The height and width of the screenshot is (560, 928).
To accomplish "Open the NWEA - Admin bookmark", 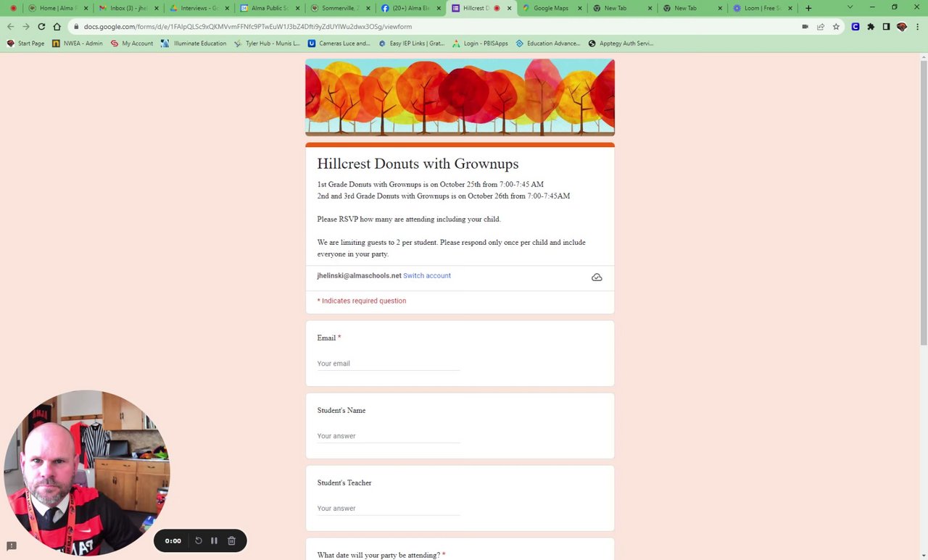I will (78, 43).
